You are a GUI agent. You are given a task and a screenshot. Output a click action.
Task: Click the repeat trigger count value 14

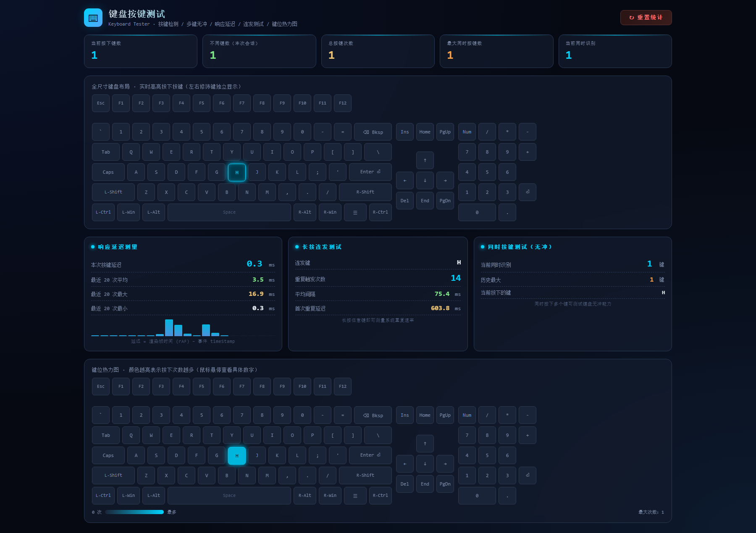click(456, 278)
